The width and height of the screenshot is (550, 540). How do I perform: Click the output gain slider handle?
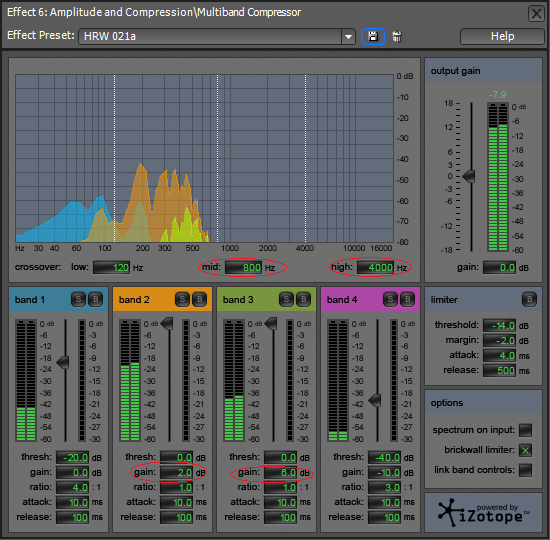[469, 176]
